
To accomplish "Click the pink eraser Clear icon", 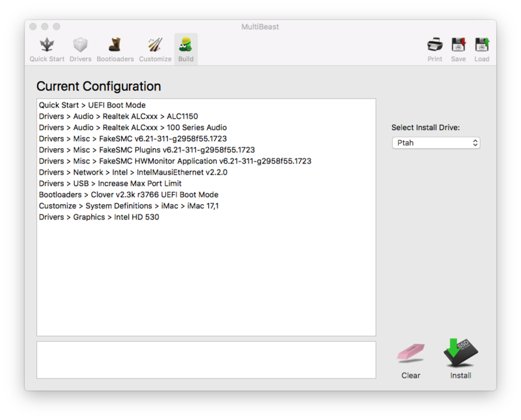I will coord(411,354).
